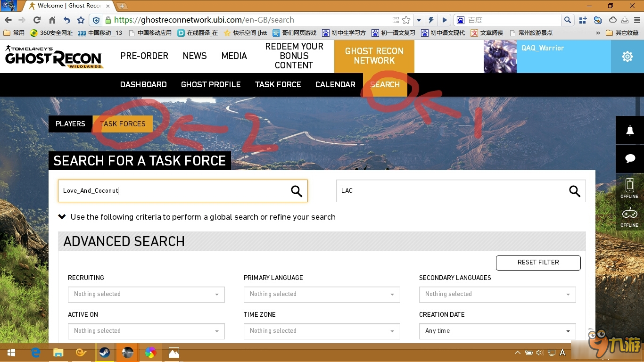644x362 pixels.
Task: Open Steam from the taskbar
Action: [x=105, y=353]
